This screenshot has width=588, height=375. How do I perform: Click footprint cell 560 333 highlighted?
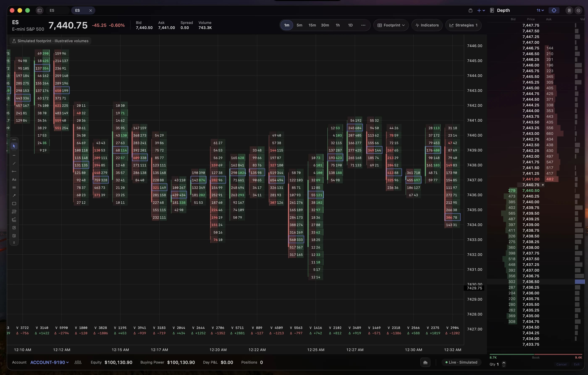296,240
